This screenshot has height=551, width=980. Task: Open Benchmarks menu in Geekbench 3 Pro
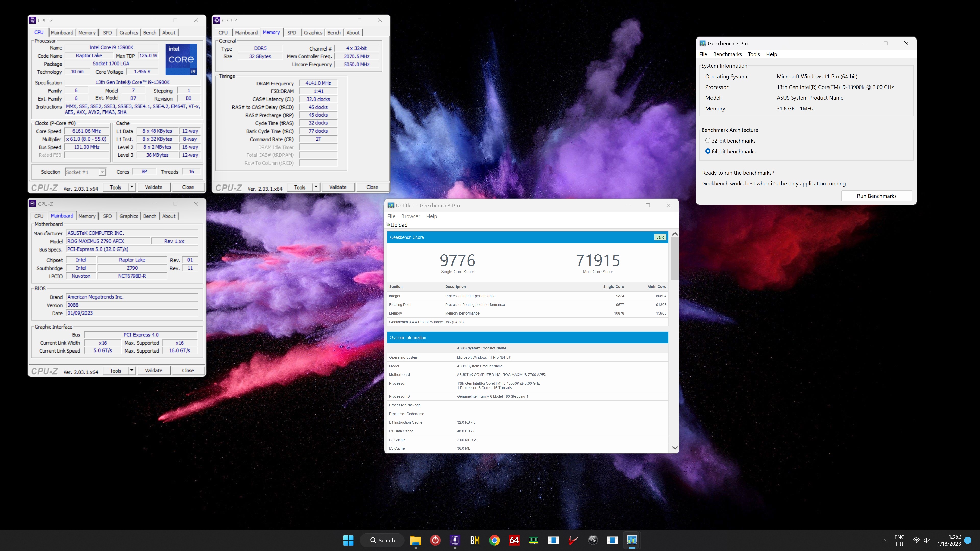coord(727,54)
